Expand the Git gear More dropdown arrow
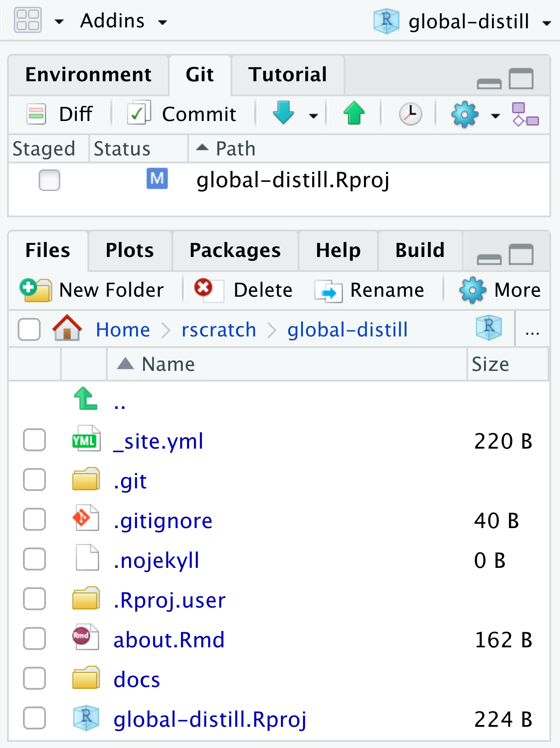Image resolution: width=560 pixels, height=748 pixels. coord(496,116)
